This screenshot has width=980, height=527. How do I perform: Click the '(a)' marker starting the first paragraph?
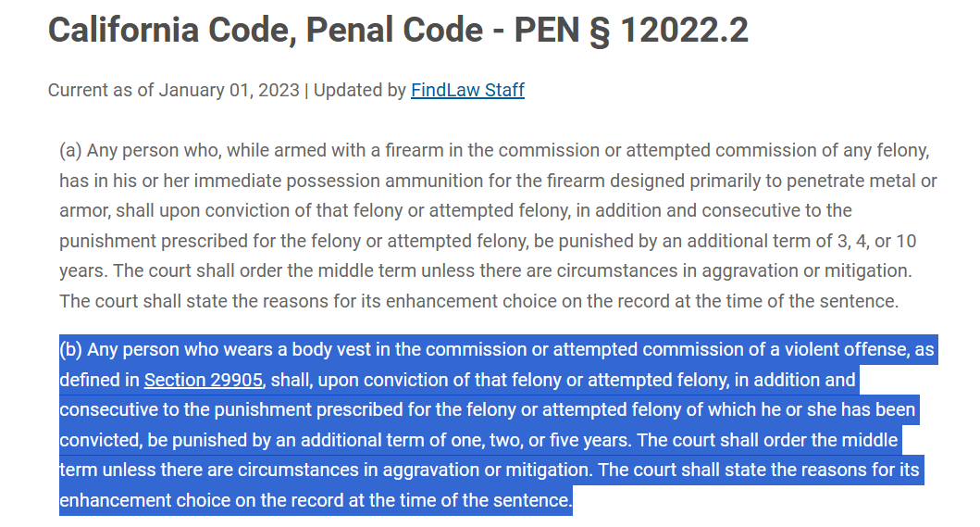pos(70,151)
